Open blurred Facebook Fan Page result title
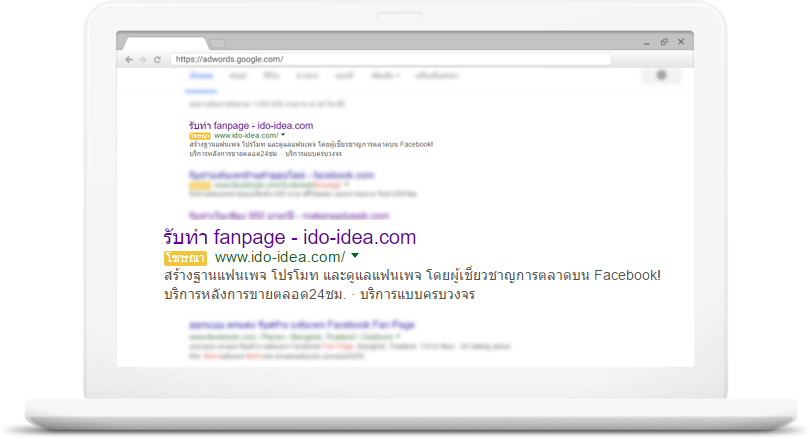Screen dimensions: 810x439 302,324
